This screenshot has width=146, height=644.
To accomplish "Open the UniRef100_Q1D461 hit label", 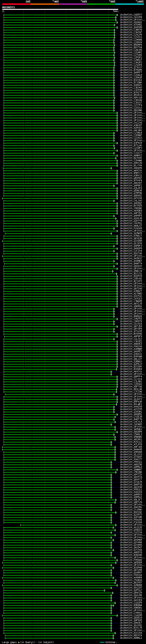I will pos(131,22).
